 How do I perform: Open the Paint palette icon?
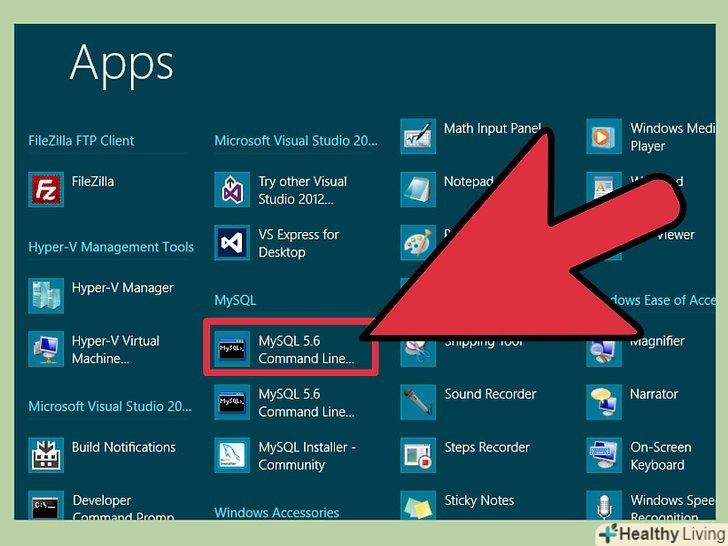point(418,243)
